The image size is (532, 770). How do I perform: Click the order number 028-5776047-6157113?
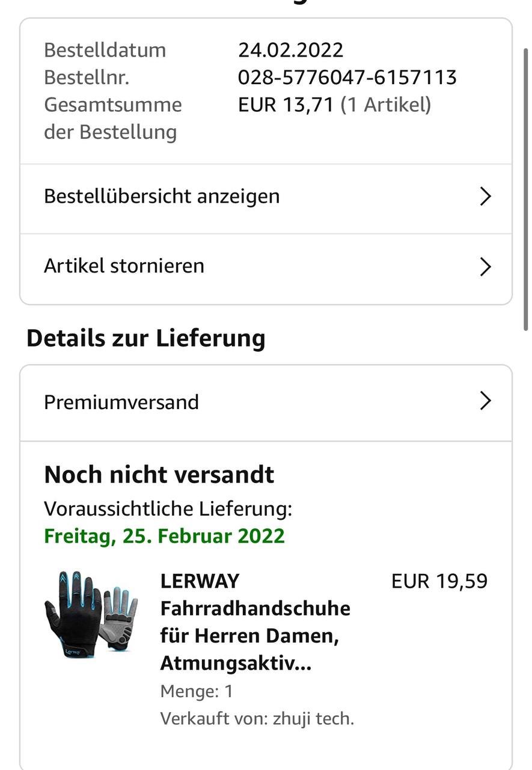point(347,77)
